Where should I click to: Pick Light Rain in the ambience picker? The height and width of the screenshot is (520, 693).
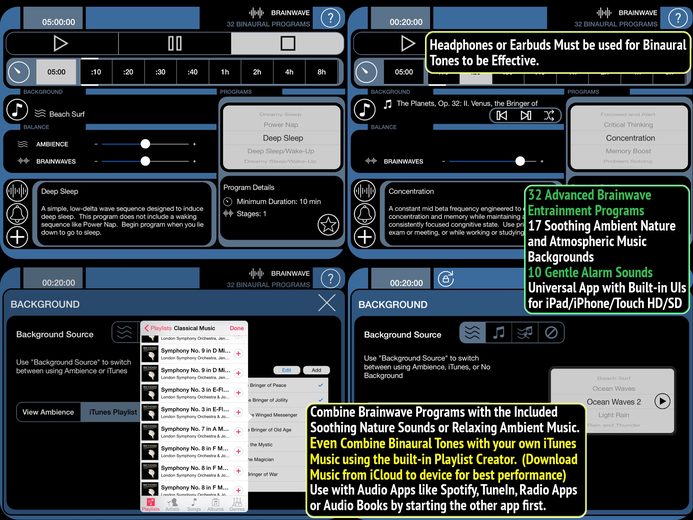pyautogui.click(x=613, y=415)
